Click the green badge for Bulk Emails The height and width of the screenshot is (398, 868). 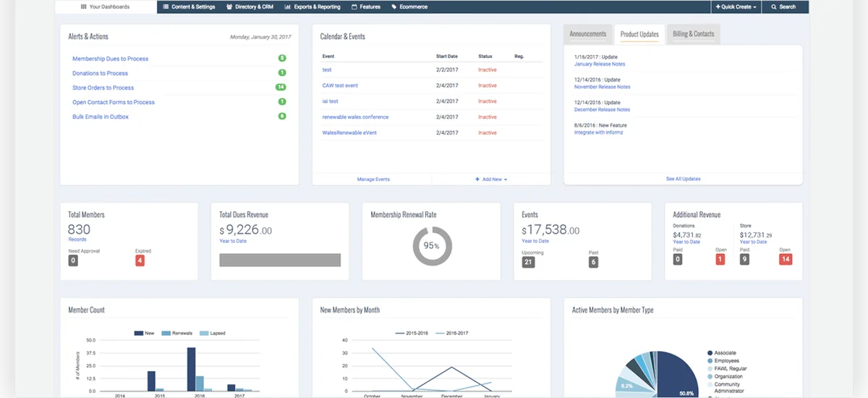(x=282, y=116)
